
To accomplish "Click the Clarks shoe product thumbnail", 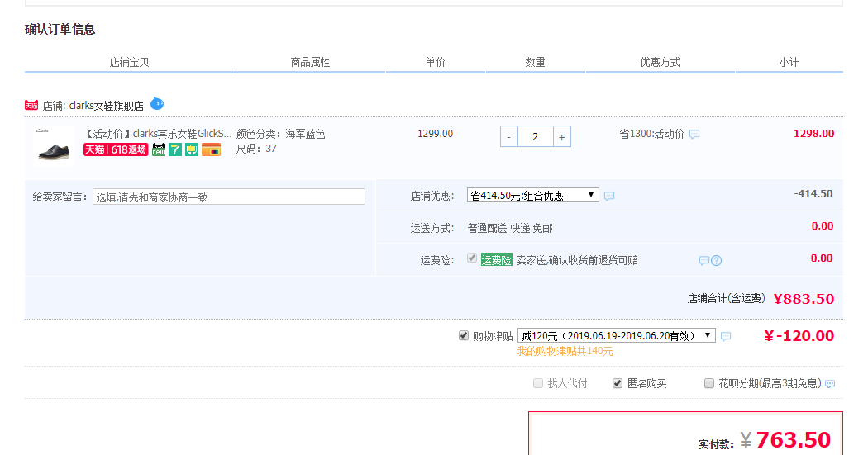I will pos(53,146).
